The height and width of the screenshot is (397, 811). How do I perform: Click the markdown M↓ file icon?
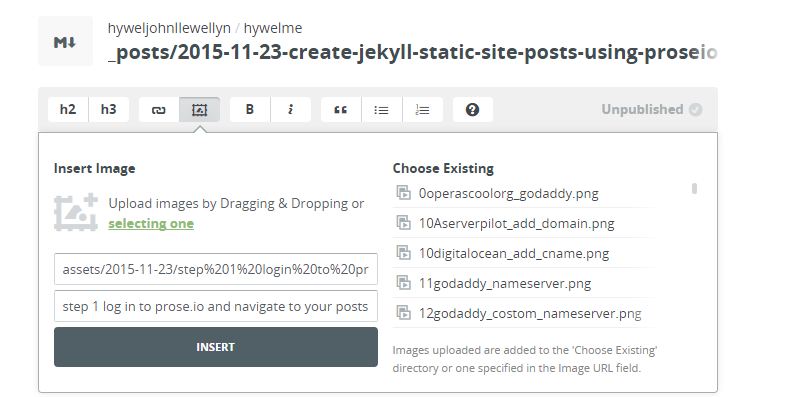[x=65, y=41]
